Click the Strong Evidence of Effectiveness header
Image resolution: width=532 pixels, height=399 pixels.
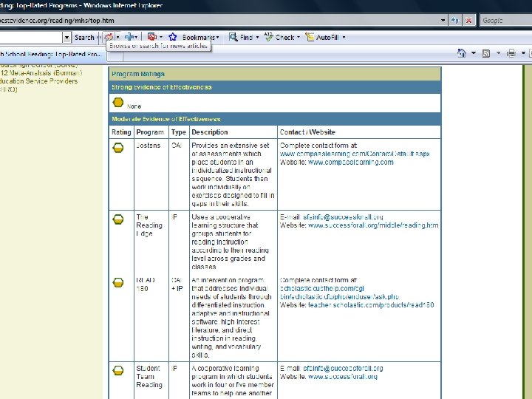pyautogui.click(x=162, y=87)
